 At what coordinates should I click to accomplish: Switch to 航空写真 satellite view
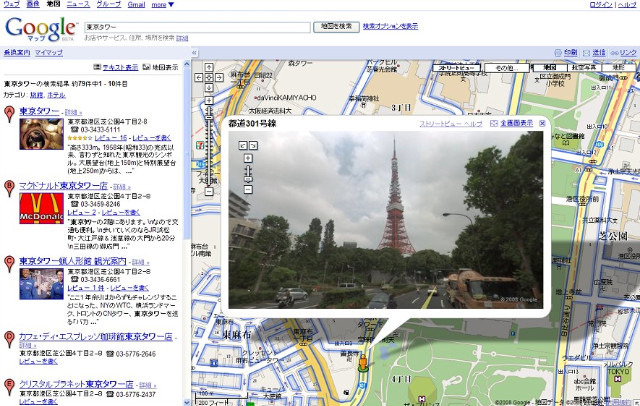click(584, 67)
